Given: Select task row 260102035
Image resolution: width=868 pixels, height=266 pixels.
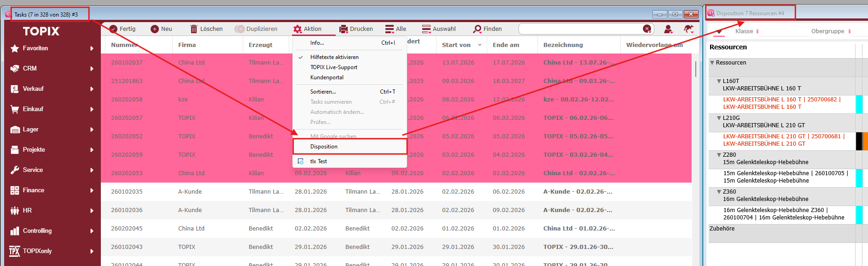Looking at the screenshot, I should tap(396, 192).
